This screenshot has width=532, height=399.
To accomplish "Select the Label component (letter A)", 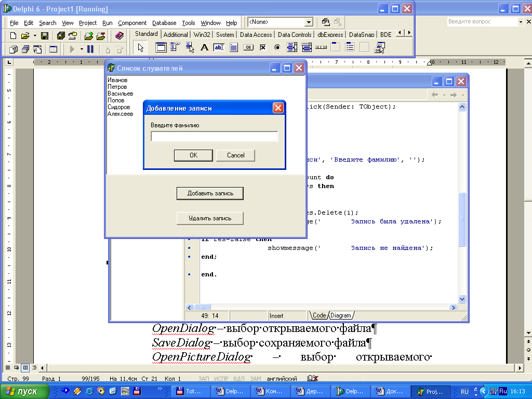I will [x=204, y=47].
